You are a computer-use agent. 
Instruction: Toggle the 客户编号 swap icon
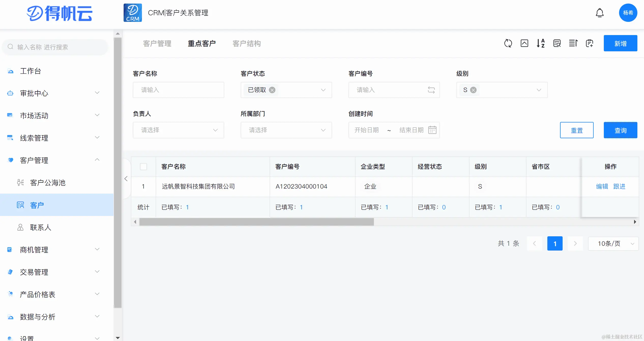[x=431, y=90]
